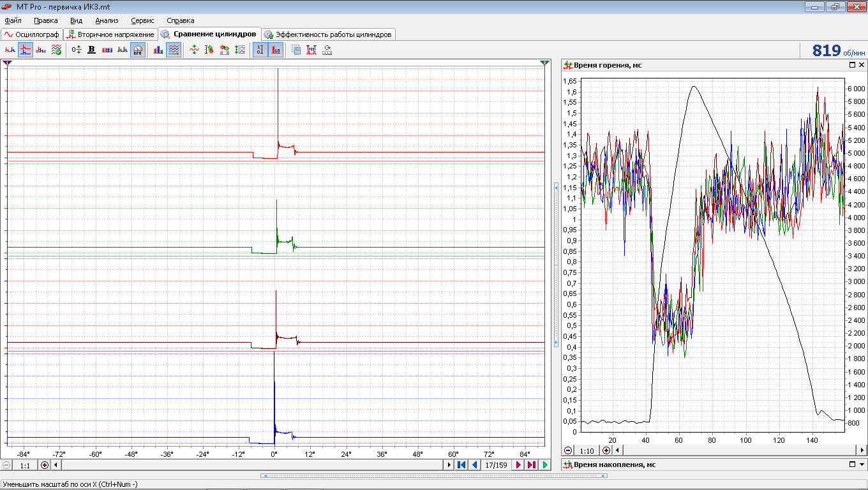Click the red-green horizontal swap arrows icon
Viewport: 868px width, 490px height.
click(x=225, y=50)
